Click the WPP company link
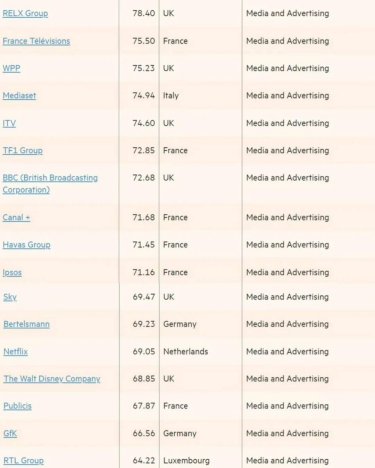This screenshot has height=468, width=375. pos(11,68)
